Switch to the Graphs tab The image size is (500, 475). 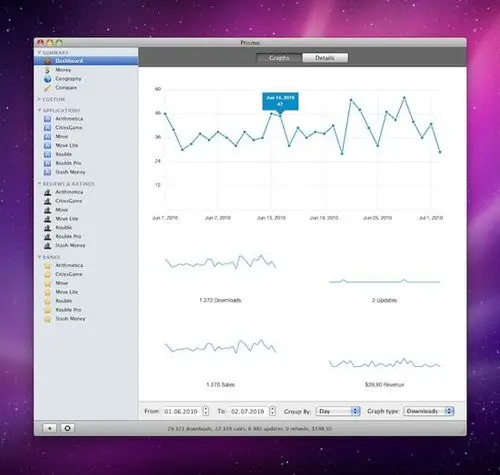(x=279, y=58)
